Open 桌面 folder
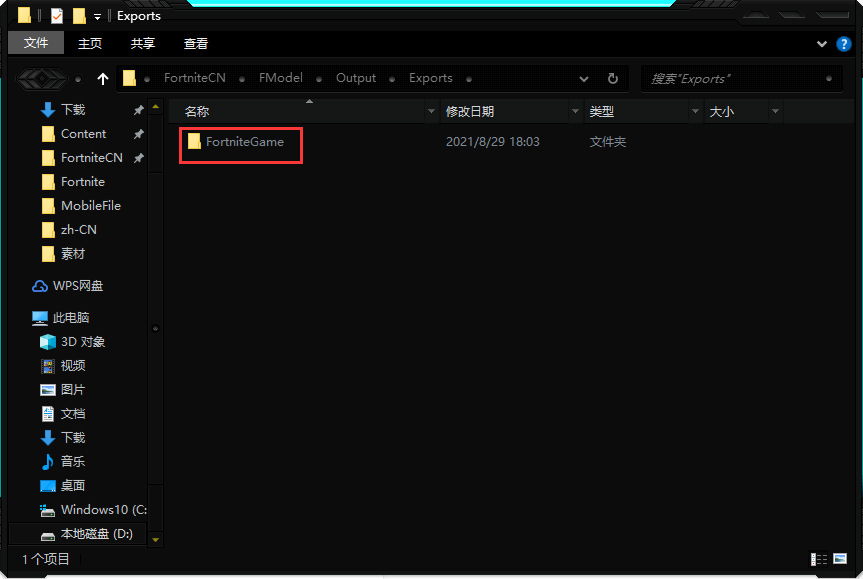The height and width of the screenshot is (579, 863). pyautogui.click(x=73, y=485)
